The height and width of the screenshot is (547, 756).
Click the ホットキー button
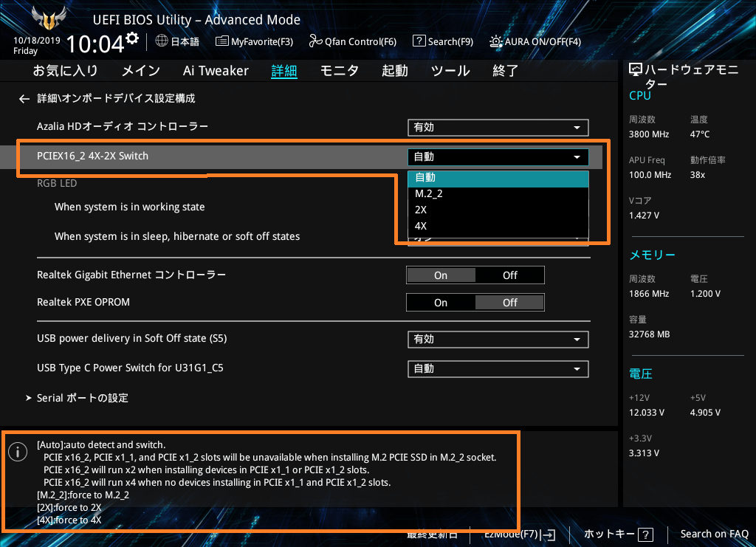coord(619,534)
